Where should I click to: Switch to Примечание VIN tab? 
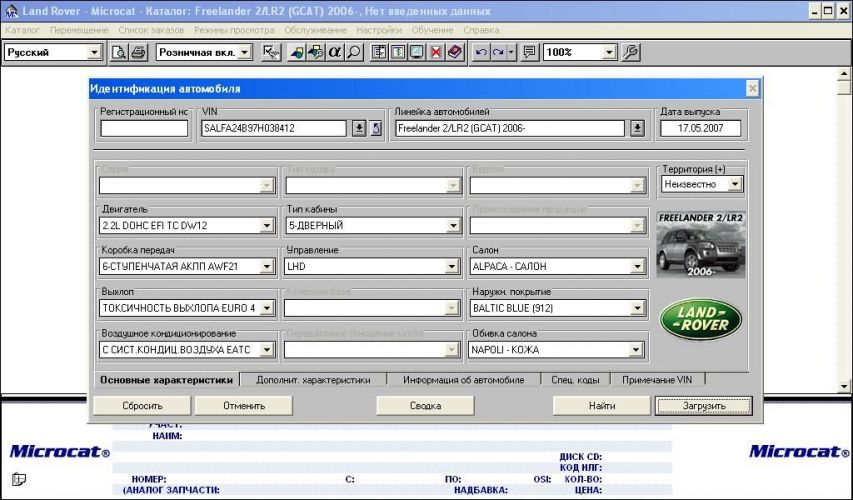657,380
